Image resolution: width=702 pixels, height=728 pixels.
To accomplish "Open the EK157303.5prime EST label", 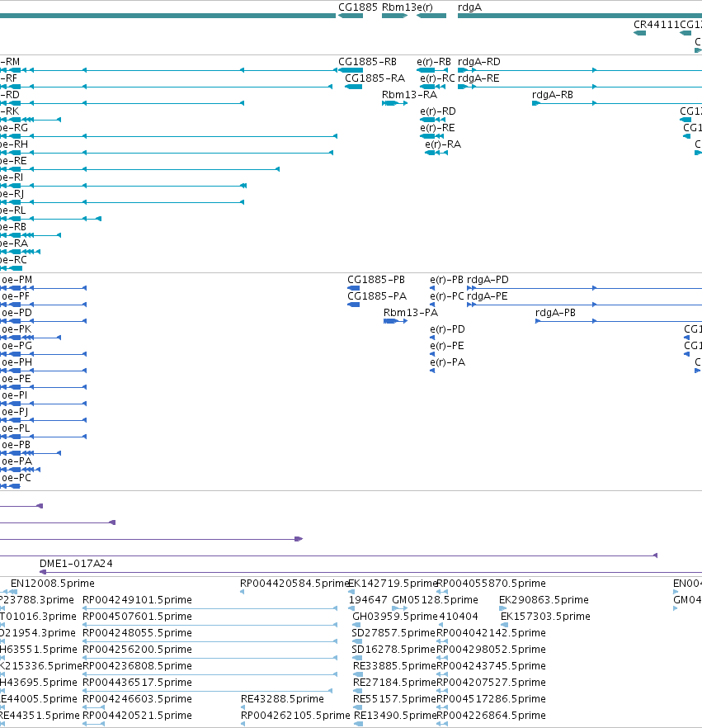I will click(545, 616).
